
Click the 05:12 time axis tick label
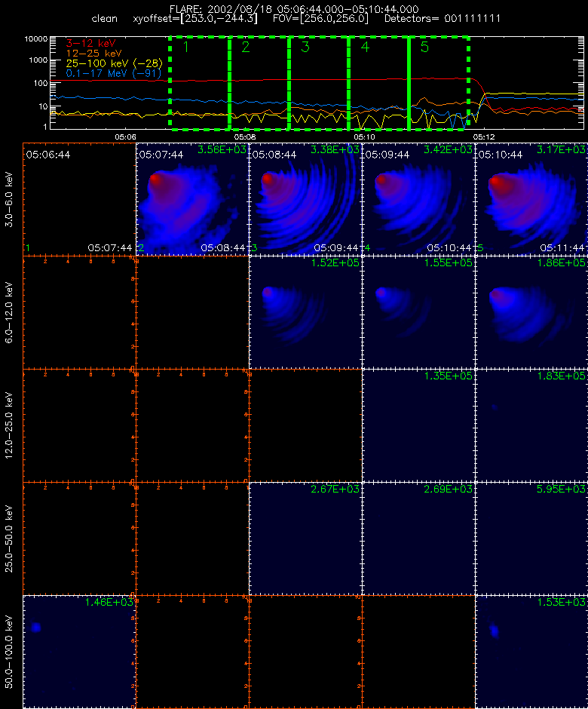click(484, 137)
